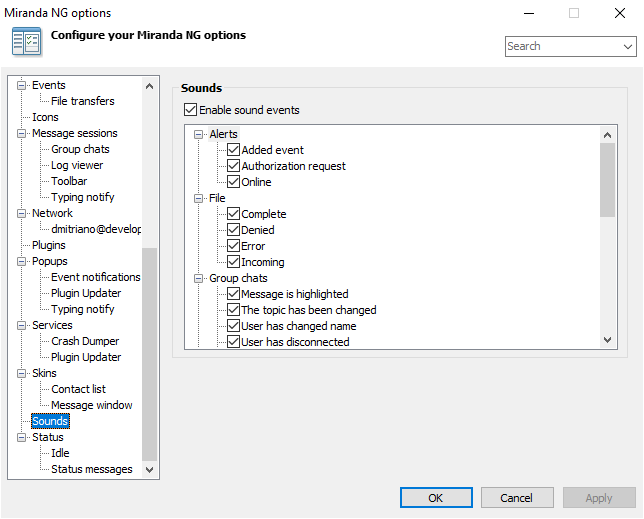Uncheck the Added event sound
Image resolution: width=644 pixels, height=519 pixels.
pyautogui.click(x=233, y=149)
